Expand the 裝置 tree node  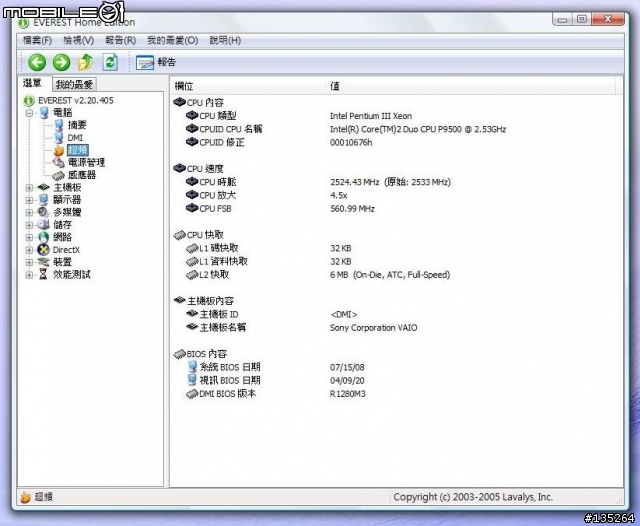pyautogui.click(x=29, y=262)
